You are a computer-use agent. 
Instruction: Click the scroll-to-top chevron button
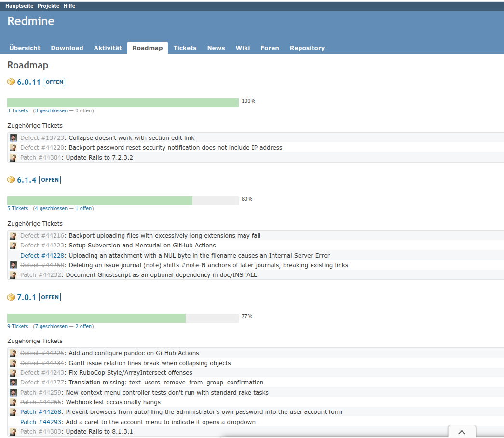pos(462,432)
